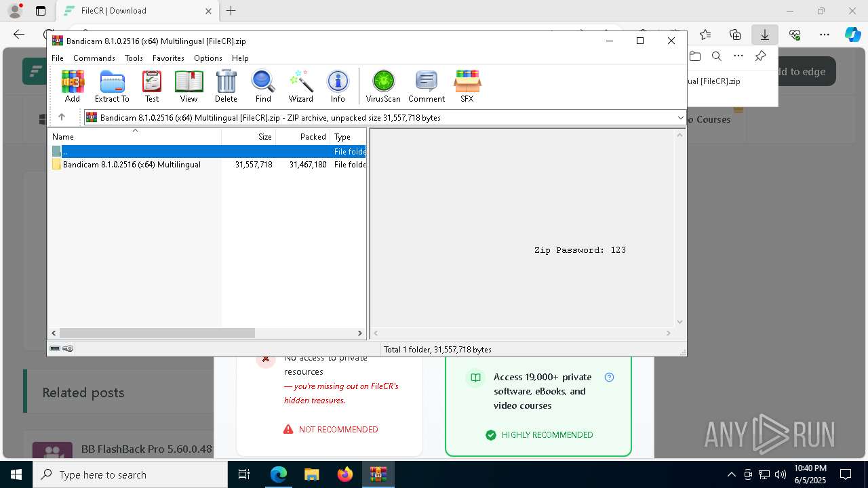Show hidden tray icons chevron
The image size is (868, 488).
click(x=731, y=474)
